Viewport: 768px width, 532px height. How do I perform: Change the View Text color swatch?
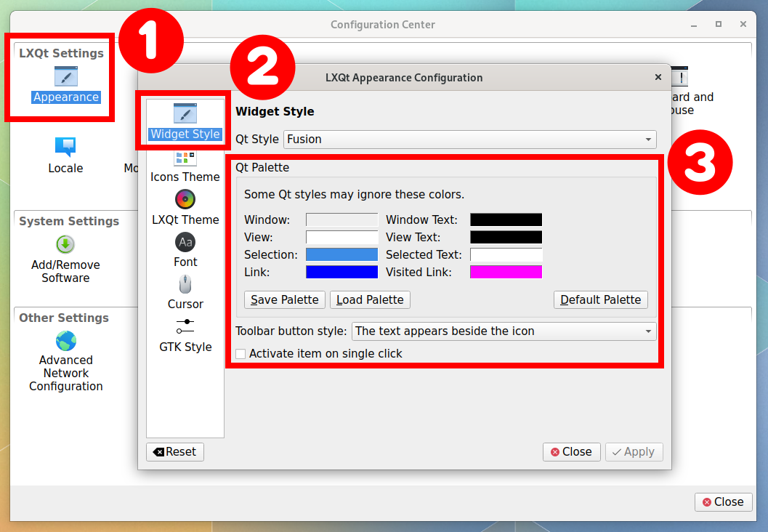[506, 237]
